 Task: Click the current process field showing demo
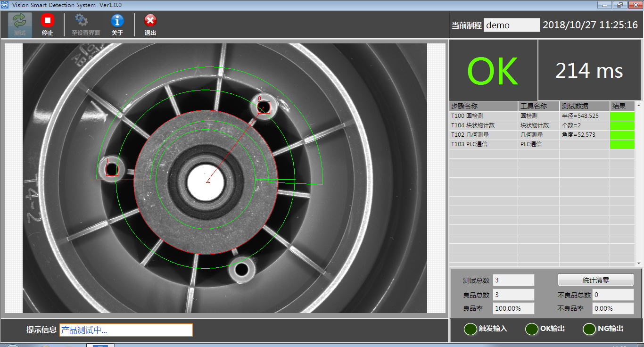point(512,25)
